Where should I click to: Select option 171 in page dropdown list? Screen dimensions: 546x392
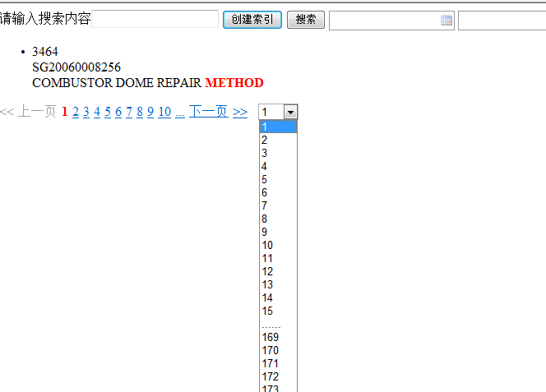click(278, 363)
